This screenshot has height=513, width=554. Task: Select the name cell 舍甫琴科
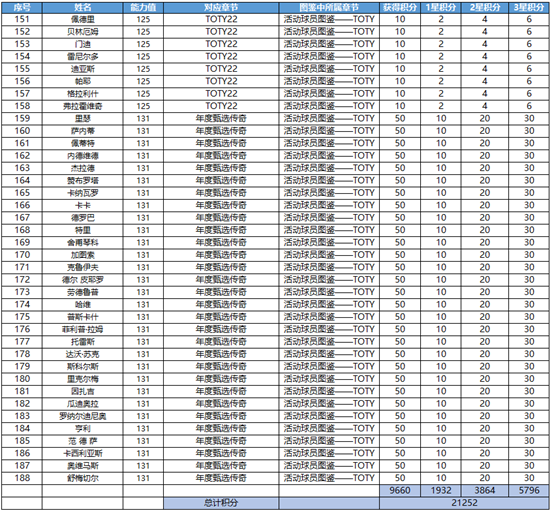(83, 242)
